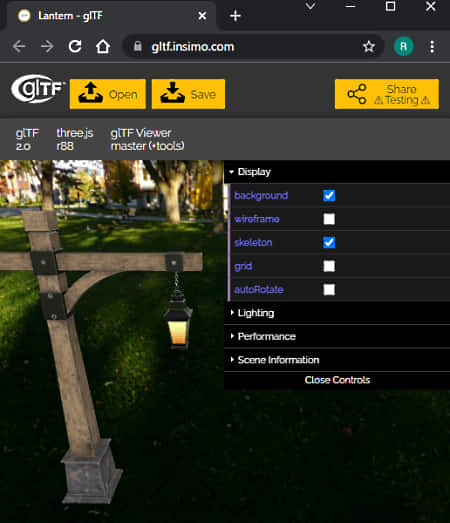The width and height of the screenshot is (450, 523).
Task: Click the glTF logo icon
Action: click(37, 89)
